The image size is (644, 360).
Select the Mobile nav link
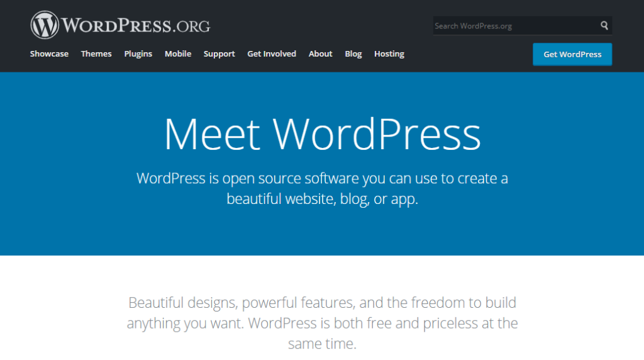click(178, 54)
